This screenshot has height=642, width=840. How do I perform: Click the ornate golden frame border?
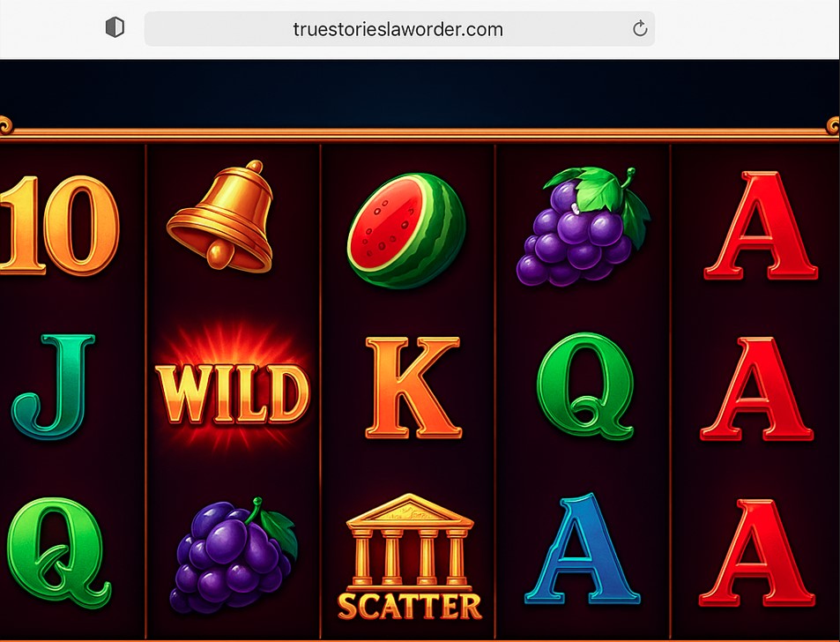point(420,133)
